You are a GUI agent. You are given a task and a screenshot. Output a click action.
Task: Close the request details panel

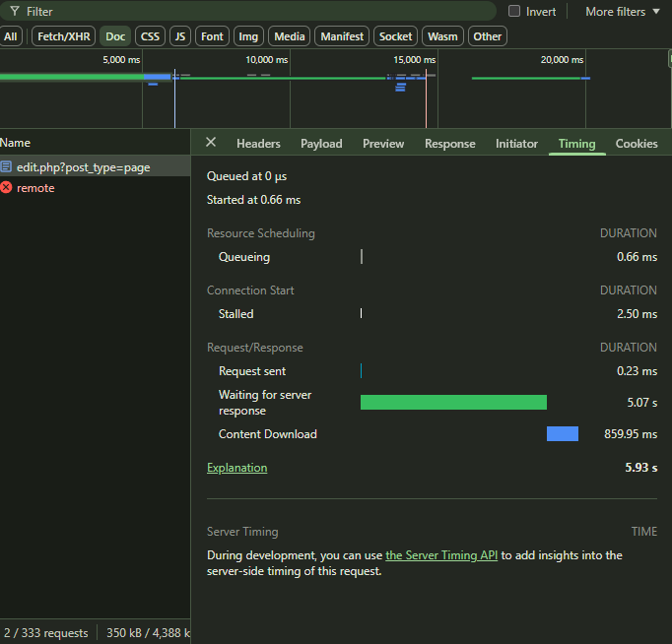[x=211, y=143]
